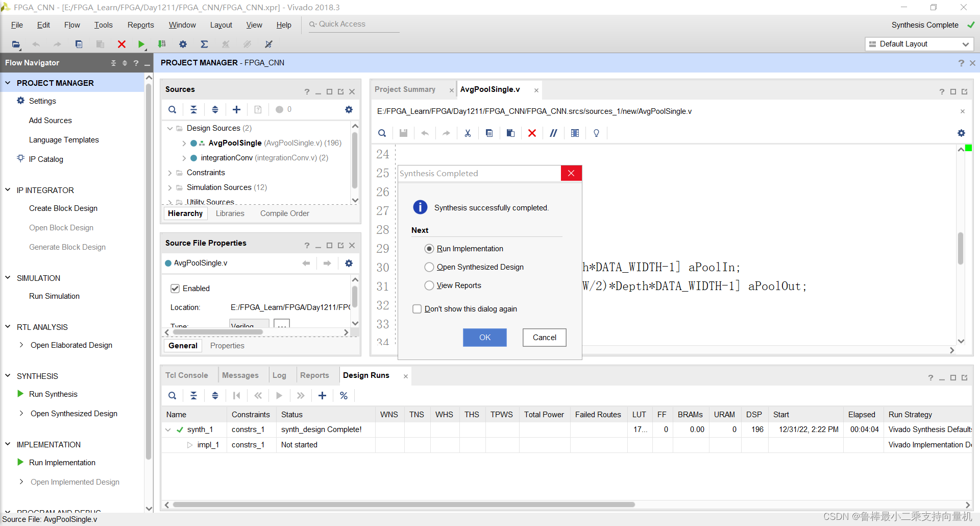Open IP Catalog from Flow Navigator

click(x=46, y=159)
